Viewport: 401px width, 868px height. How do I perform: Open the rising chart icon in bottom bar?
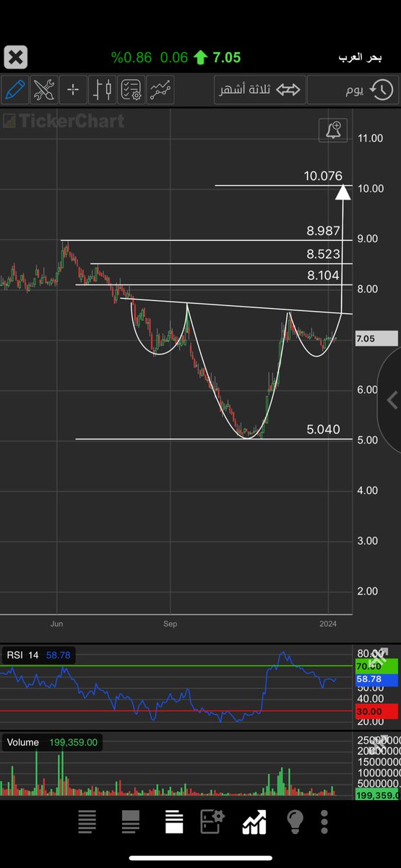click(x=254, y=822)
